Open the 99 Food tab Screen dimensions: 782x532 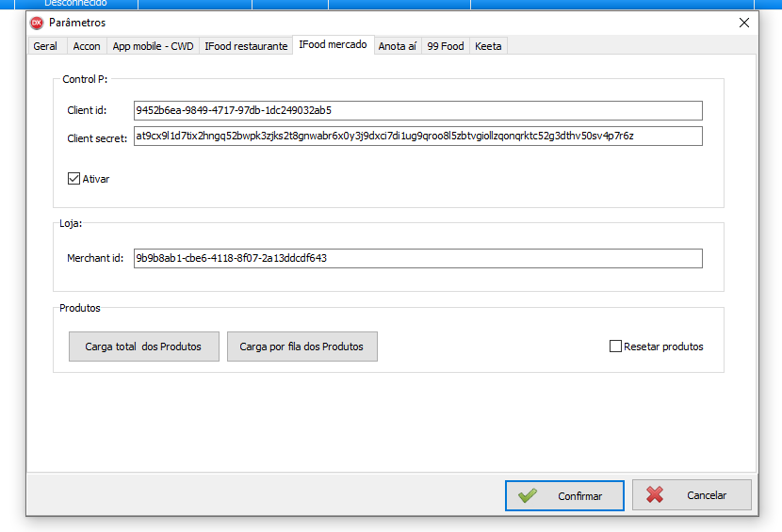pyautogui.click(x=446, y=46)
